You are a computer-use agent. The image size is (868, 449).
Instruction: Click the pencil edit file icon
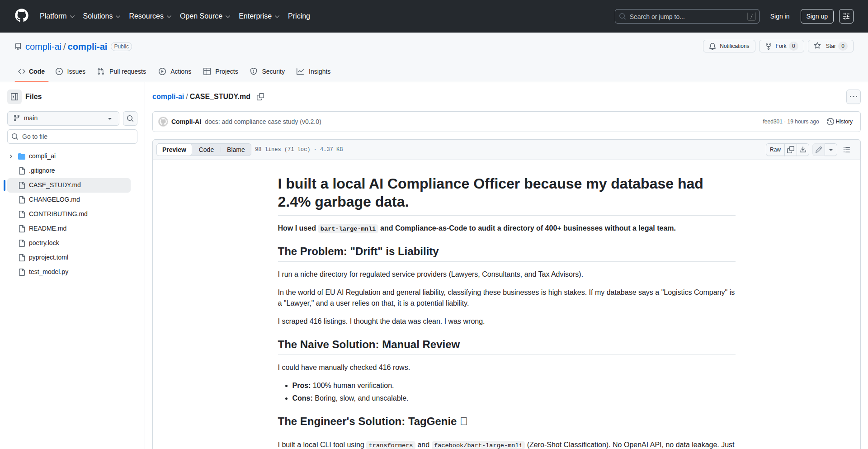click(818, 150)
